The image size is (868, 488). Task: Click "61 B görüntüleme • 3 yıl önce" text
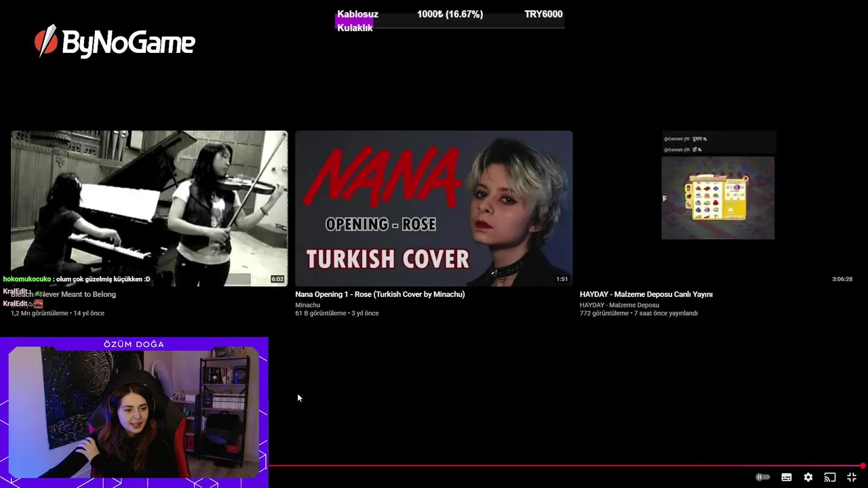click(337, 313)
